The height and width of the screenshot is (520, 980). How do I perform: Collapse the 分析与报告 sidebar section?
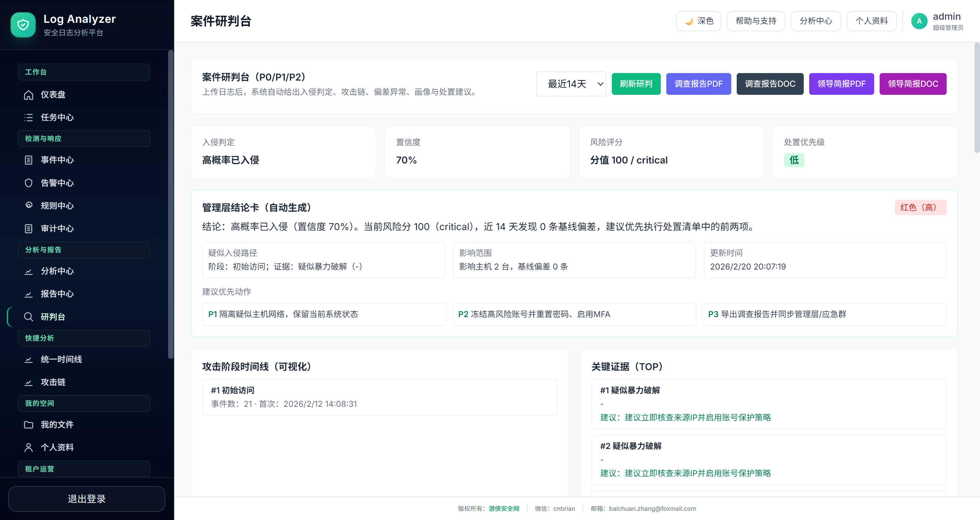84,250
